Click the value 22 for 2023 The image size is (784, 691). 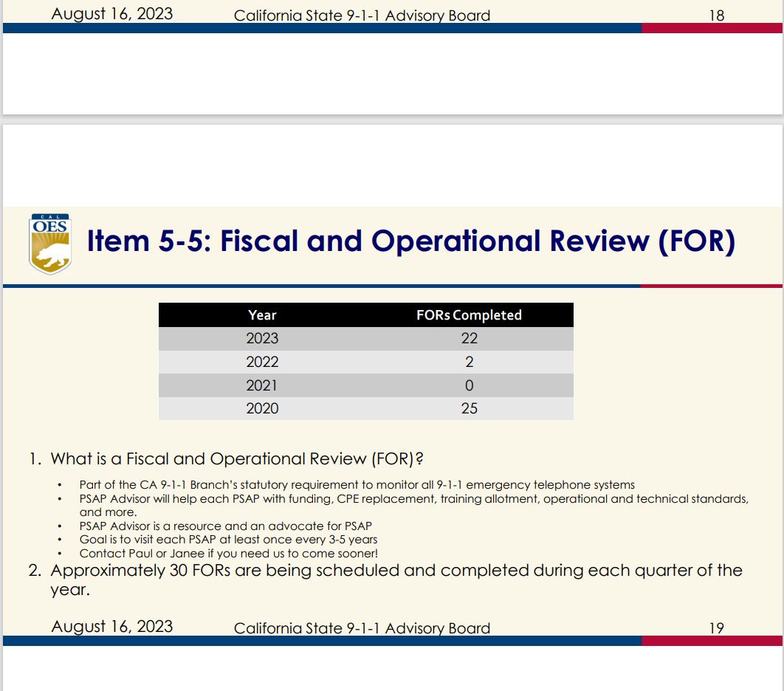tap(469, 338)
